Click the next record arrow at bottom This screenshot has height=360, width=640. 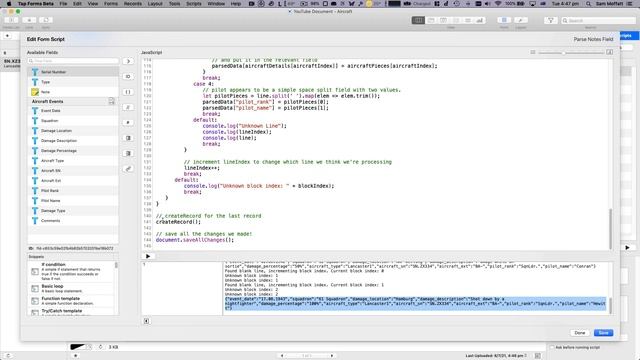coord(332,356)
